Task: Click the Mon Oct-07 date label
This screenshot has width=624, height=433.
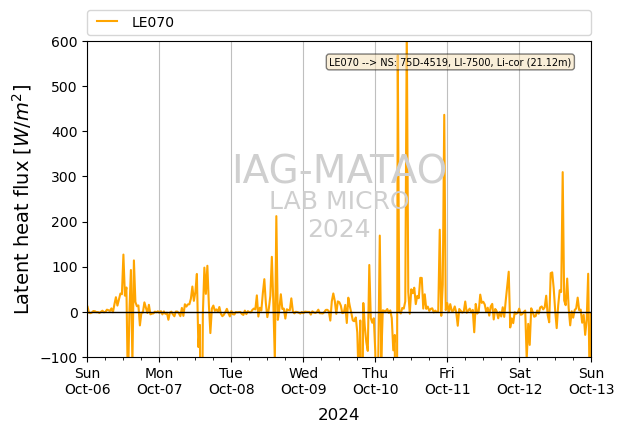Action: [159, 381]
